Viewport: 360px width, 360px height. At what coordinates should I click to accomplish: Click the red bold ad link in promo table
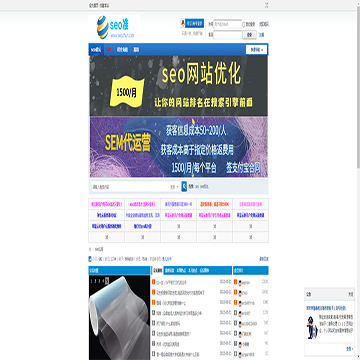[214, 204]
